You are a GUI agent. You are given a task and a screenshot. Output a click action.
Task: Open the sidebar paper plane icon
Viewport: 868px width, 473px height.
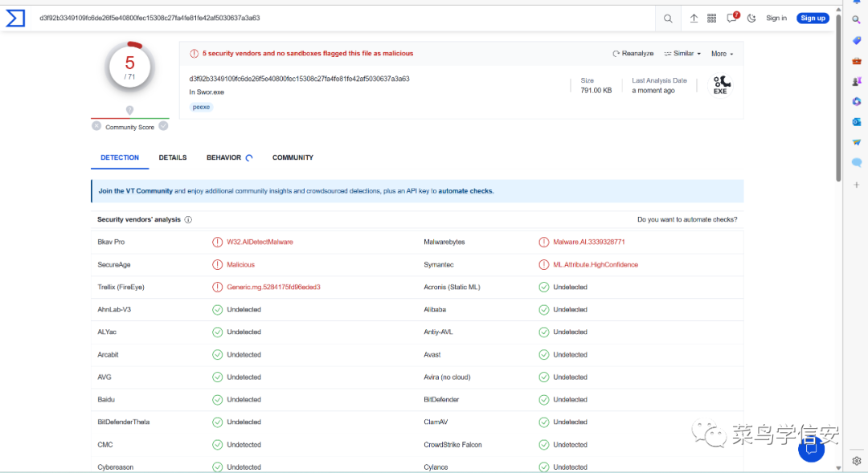[857, 142]
